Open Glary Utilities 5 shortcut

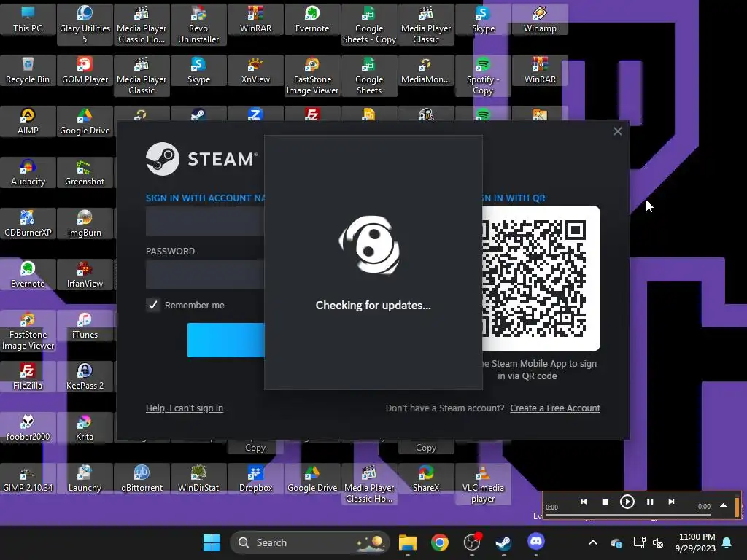pyautogui.click(x=85, y=25)
